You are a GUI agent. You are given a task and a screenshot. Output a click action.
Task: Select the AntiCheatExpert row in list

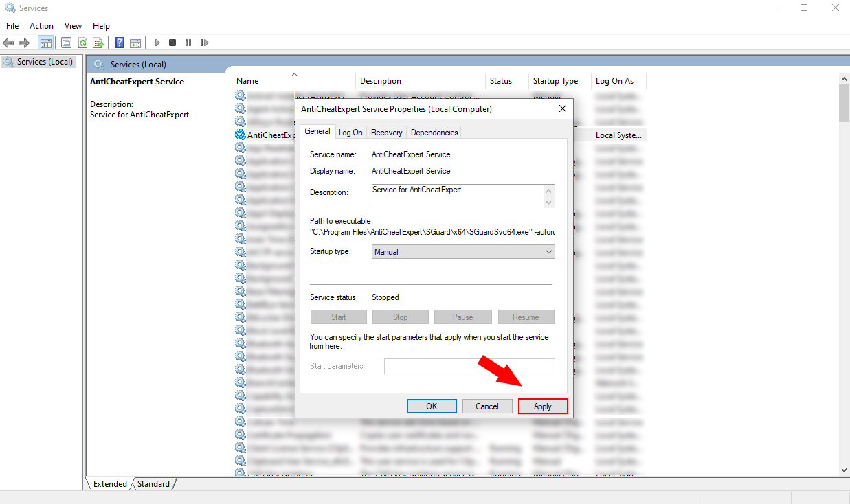point(440,135)
